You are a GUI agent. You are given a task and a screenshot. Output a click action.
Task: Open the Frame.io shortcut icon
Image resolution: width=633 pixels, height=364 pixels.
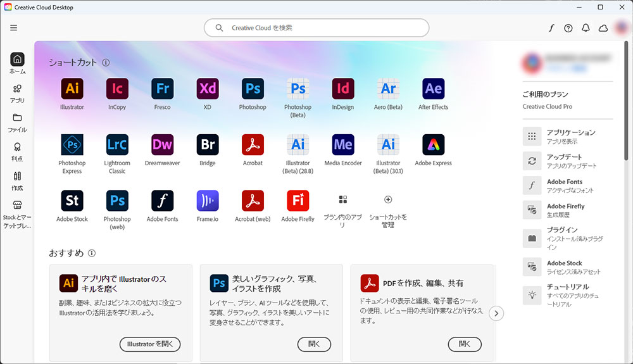coord(208,201)
